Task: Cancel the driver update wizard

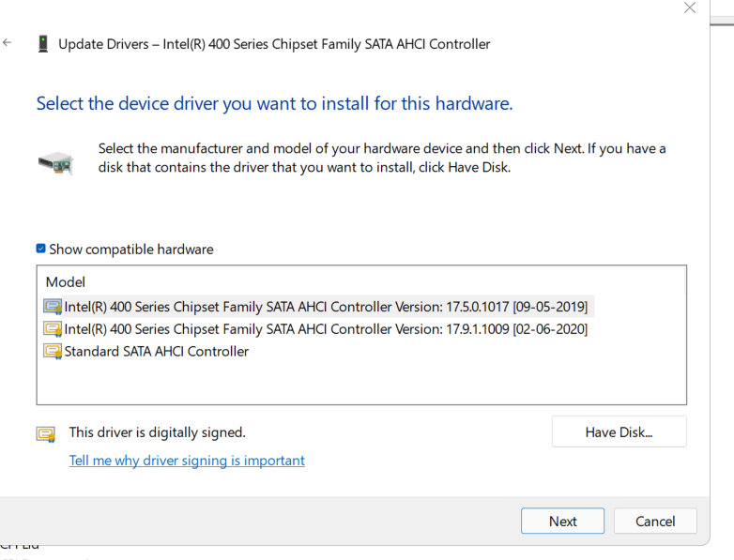Action: 655,522
